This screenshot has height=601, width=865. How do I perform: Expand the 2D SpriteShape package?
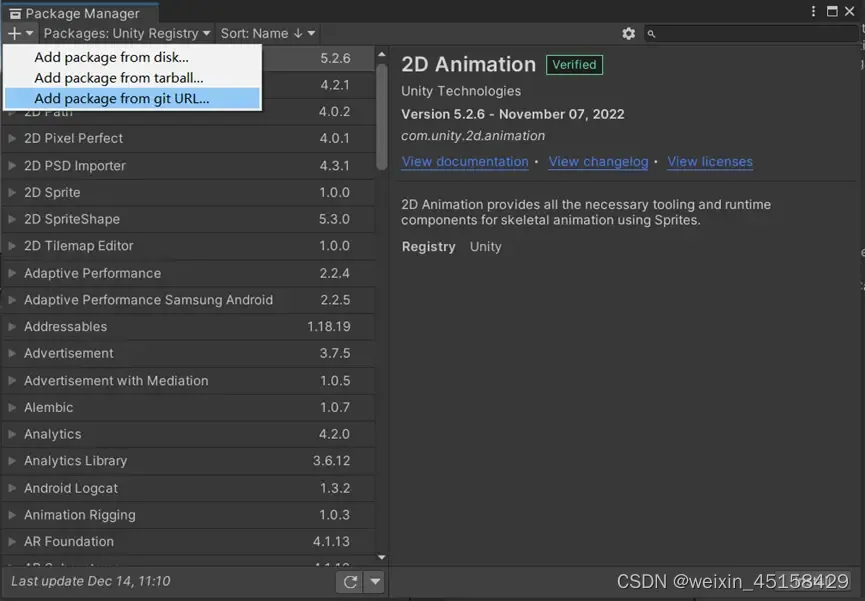12,219
